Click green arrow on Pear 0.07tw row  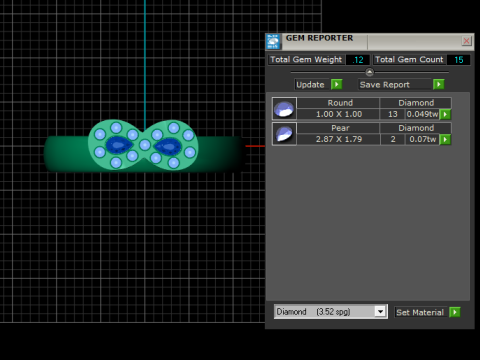(445, 139)
